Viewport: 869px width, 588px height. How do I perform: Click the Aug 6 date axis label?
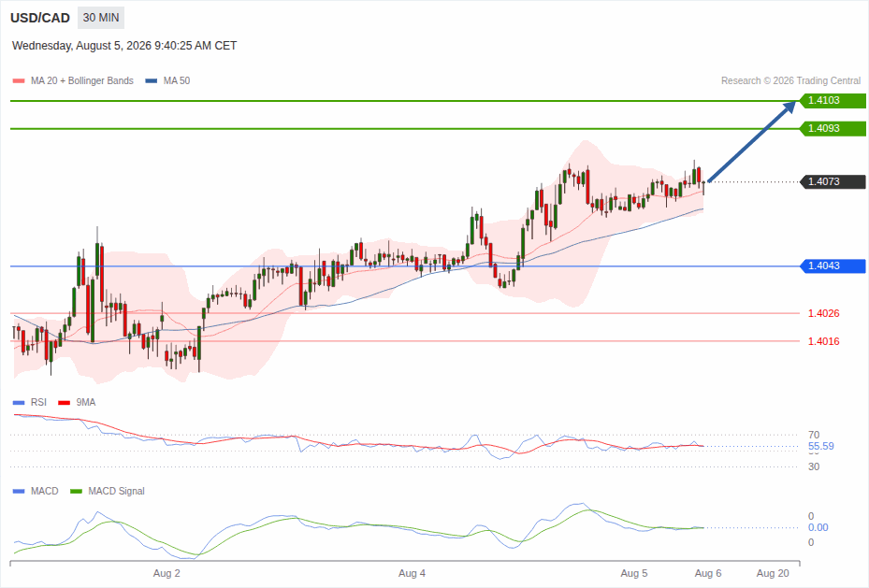coord(708,573)
